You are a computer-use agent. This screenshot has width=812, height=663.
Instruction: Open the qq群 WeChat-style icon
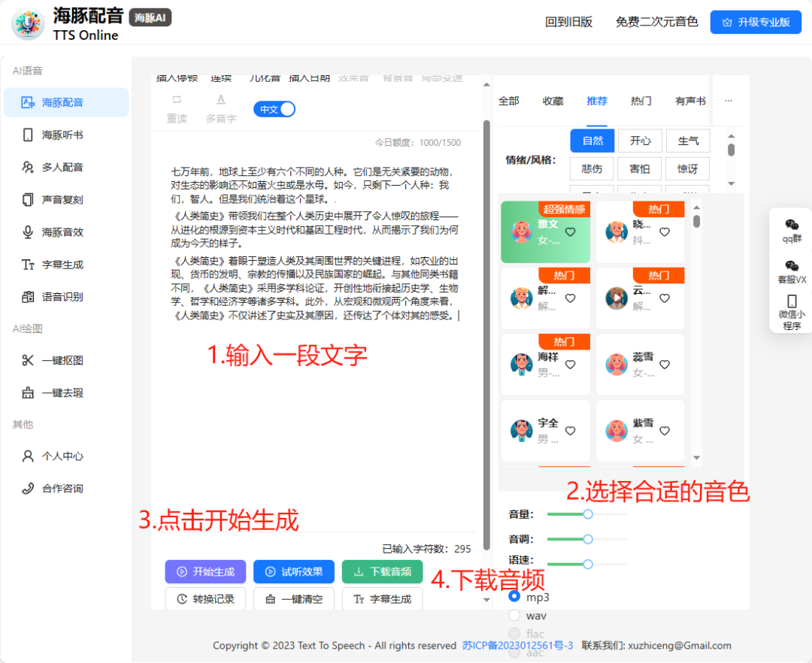pos(791,225)
